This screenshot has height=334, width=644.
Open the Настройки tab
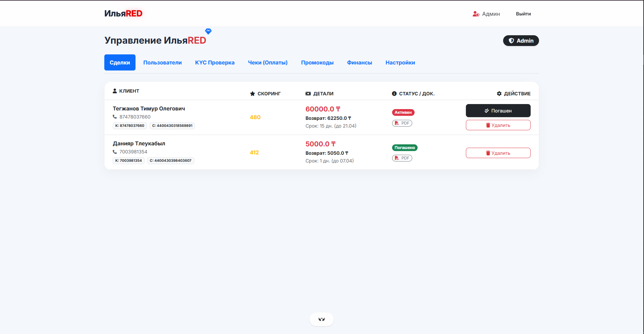click(x=400, y=62)
